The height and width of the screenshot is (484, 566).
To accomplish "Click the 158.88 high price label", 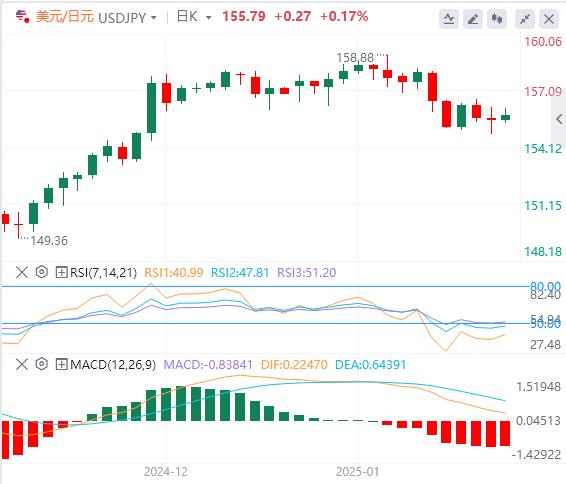I will pos(355,57).
